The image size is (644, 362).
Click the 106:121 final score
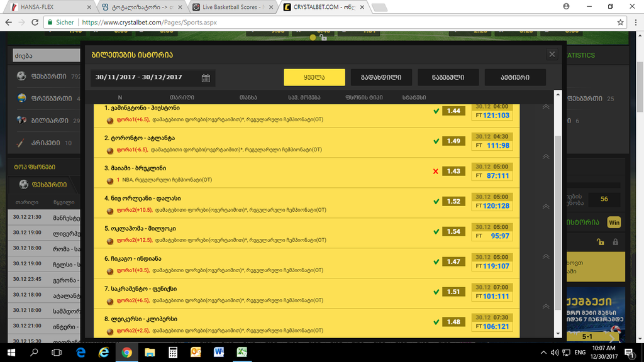pyautogui.click(x=496, y=327)
